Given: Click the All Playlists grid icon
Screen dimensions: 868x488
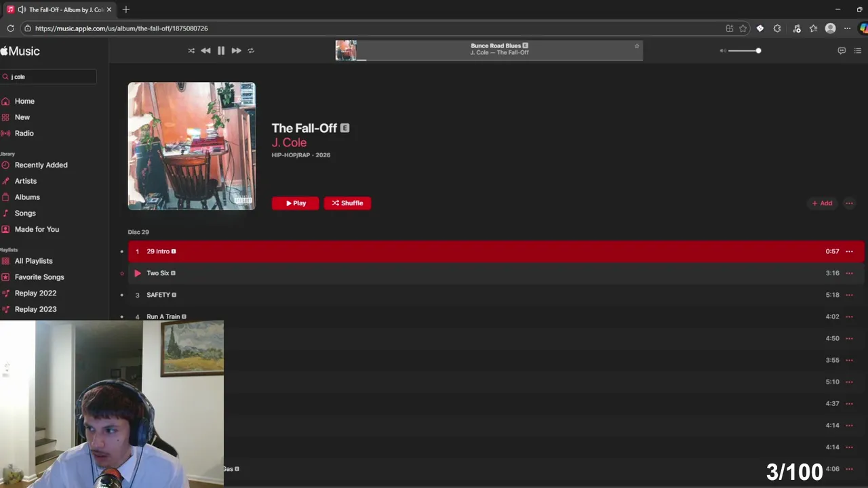Looking at the screenshot, I should click(x=5, y=261).
